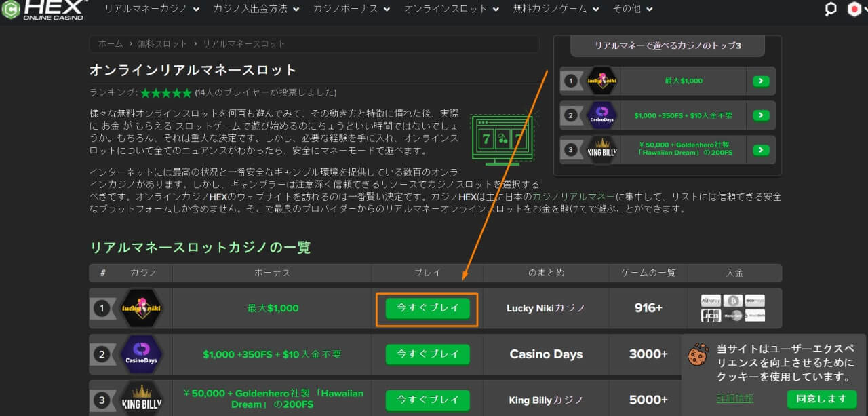
Task: Click the five-star ranking rating
Action: pos(166,92)
